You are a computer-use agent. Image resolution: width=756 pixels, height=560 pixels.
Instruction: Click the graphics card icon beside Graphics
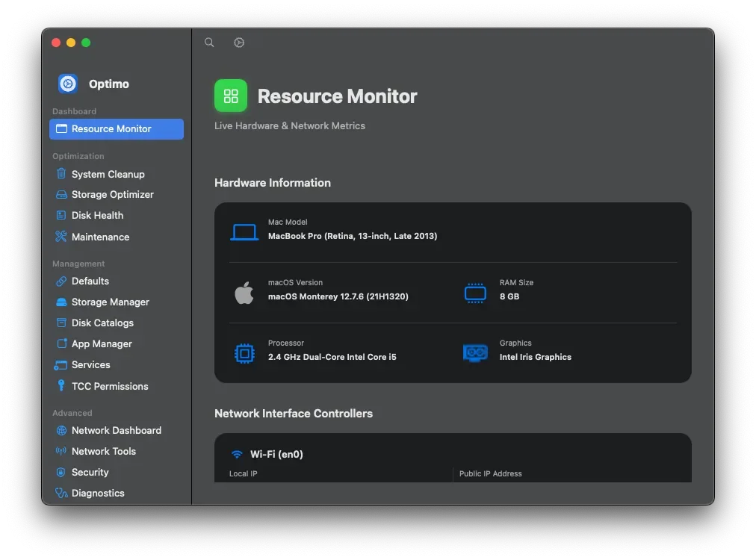click(475, 352)
